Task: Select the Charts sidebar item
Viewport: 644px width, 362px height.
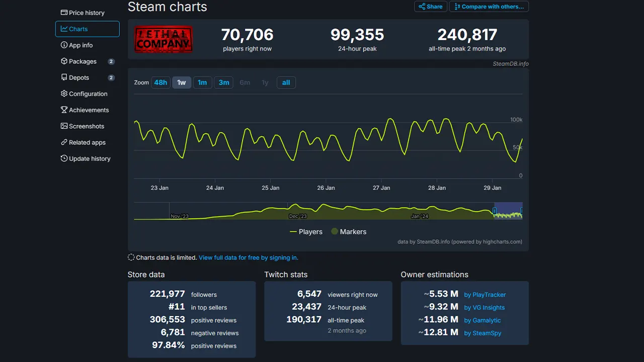Action: [x=87, y=29]
